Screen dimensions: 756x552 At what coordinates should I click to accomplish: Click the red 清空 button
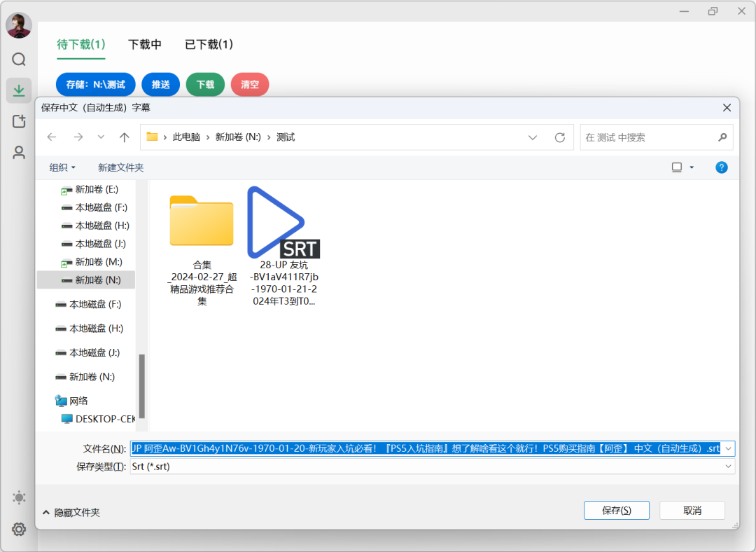pos(250,85)
